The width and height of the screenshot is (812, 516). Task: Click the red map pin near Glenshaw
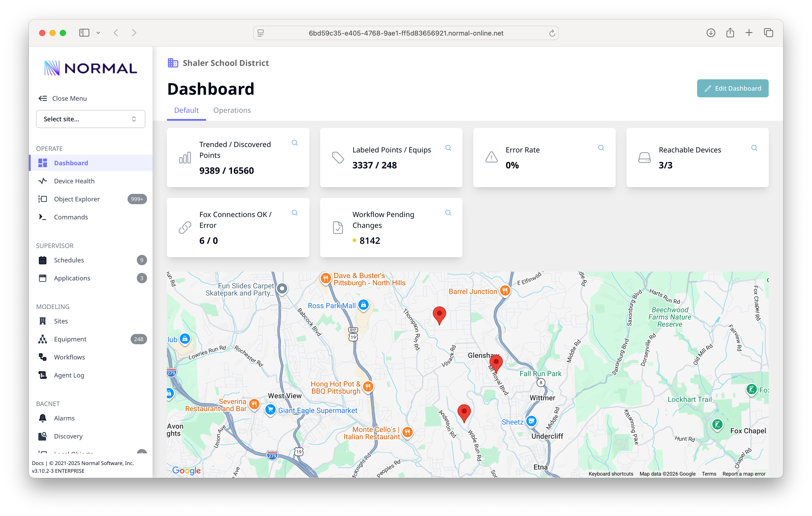click(496, 363)
